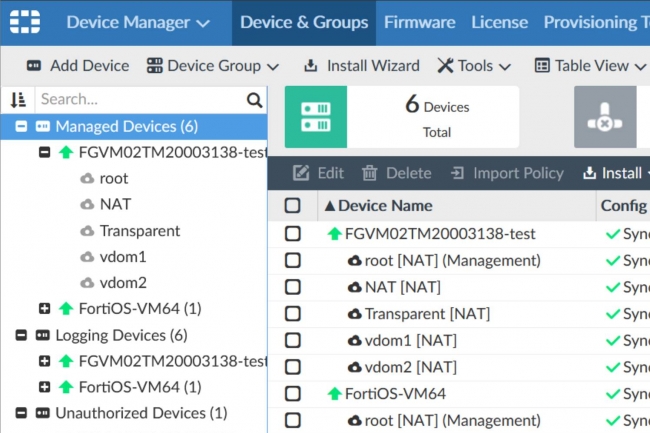650x433 pixels.
Task: Check the FGVM02TM20003138-test row checkbox
Action: click(x=293, y=234)
